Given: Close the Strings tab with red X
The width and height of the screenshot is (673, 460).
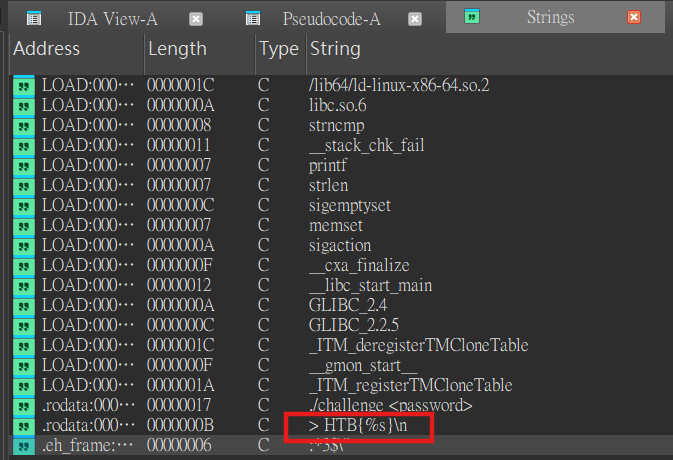Looking at the screenshot, I should tap(634, 17).
